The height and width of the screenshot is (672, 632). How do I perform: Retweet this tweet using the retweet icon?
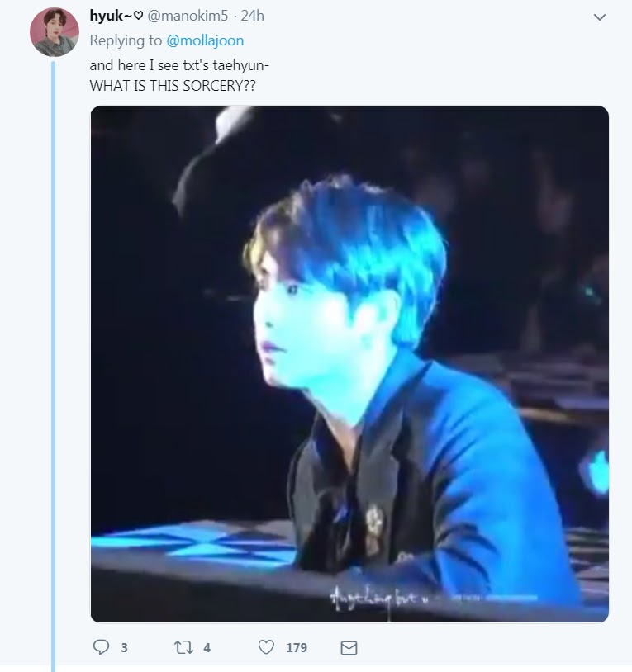tap(183, 647)
